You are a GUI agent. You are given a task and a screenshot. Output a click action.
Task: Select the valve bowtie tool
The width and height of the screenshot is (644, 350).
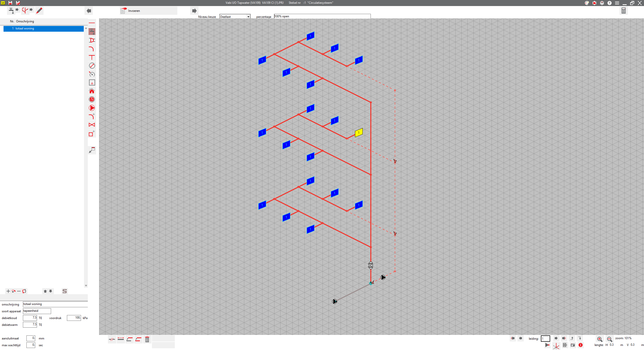pyautogui.click(x=92, y=125)
